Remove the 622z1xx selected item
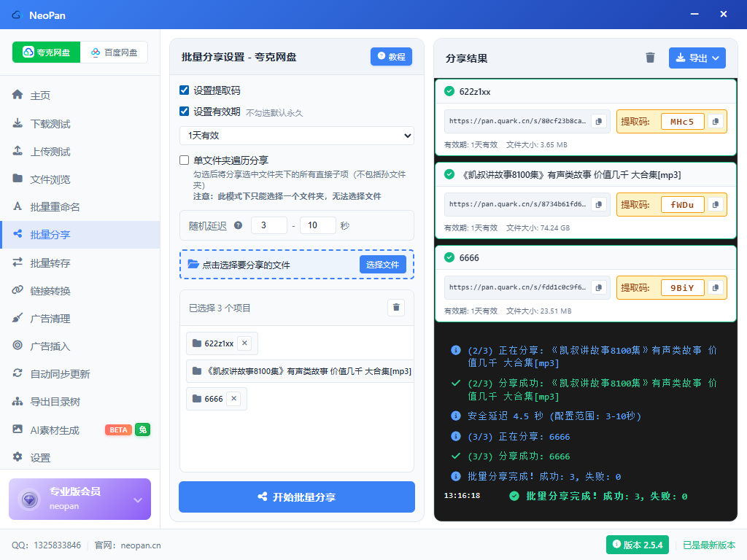747x560 pixels. tap(244, 343)
